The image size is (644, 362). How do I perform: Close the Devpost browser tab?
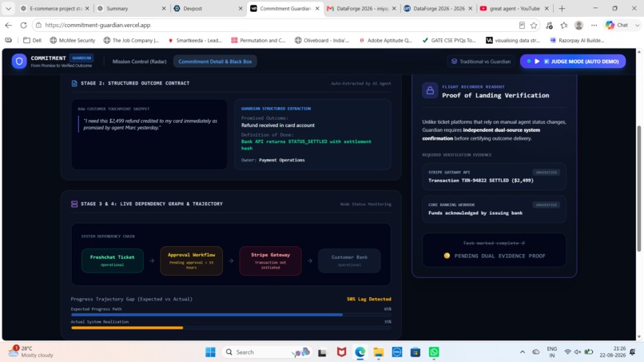coord(241,8)
